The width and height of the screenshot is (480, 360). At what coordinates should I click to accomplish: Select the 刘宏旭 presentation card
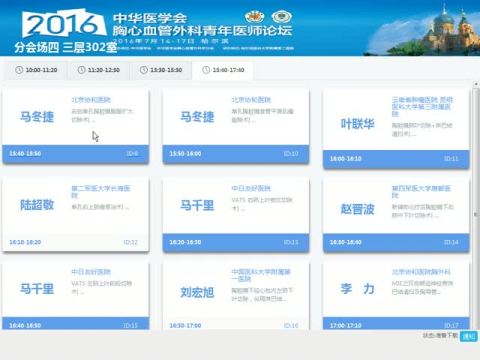[236, 296]
